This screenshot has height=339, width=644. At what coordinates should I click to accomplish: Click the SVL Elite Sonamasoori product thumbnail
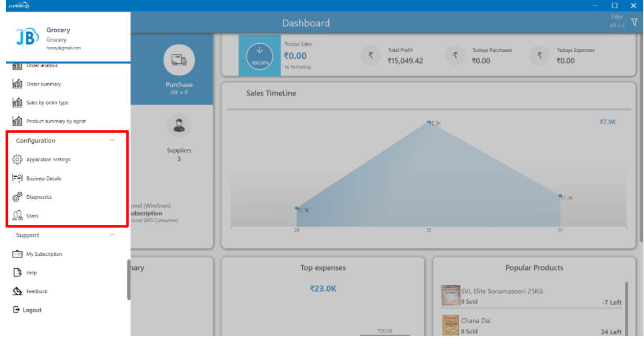450,295
